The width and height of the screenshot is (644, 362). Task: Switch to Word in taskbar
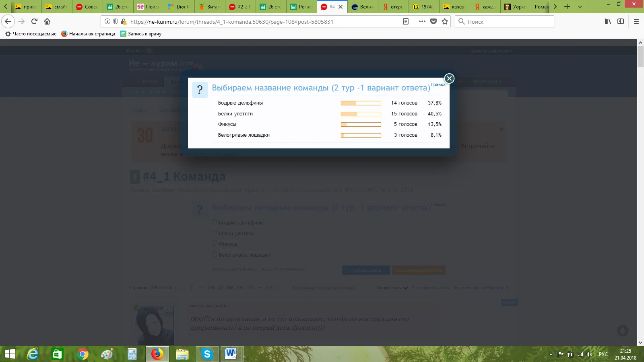(x=231, y=354)
